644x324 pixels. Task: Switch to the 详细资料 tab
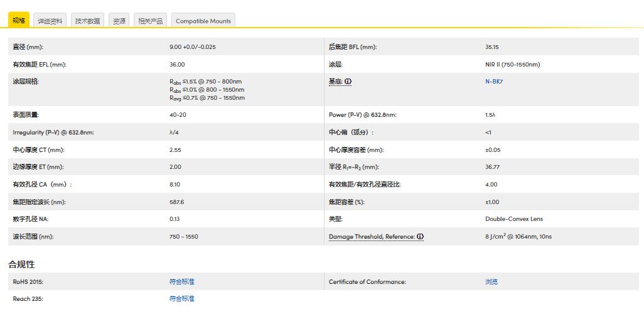[x=50, y=21]
